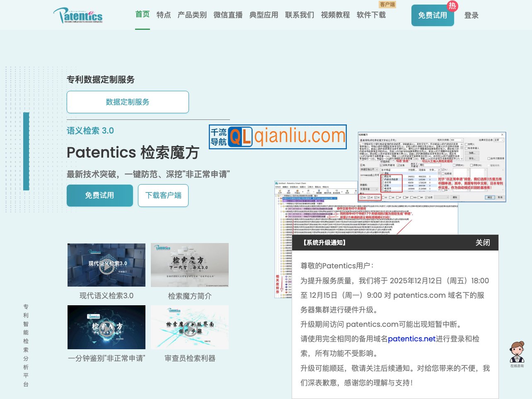
Task: Select the 打开 (Open) icon in Smart Client toolbar
Action: click(x=280, y=192)
